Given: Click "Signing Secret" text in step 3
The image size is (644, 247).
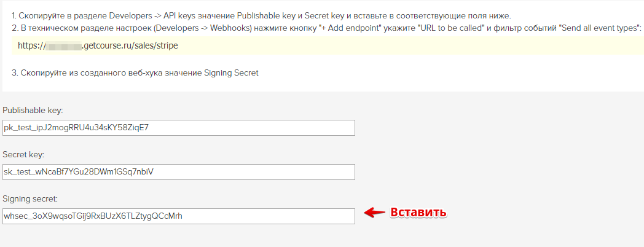Looking at the screenshot, I should pyautogui.click(x=231, y=73).
